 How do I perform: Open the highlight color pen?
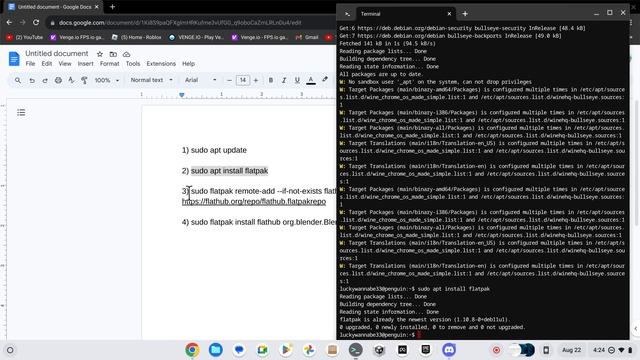[x=324, y=80]
